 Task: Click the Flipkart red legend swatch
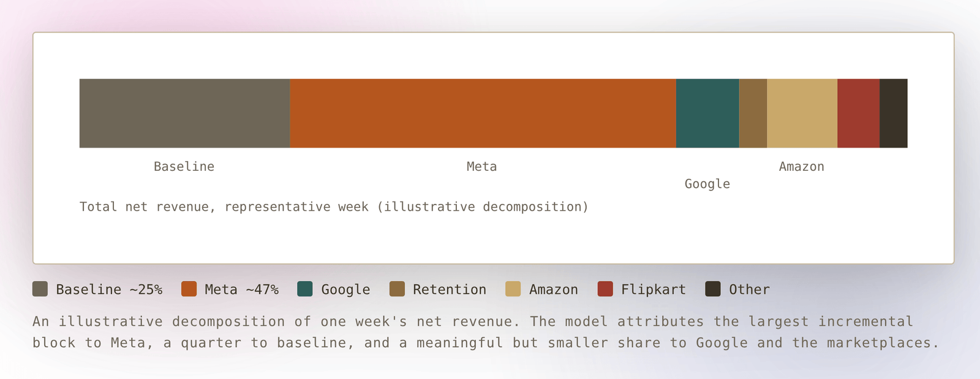coord(605,289)
